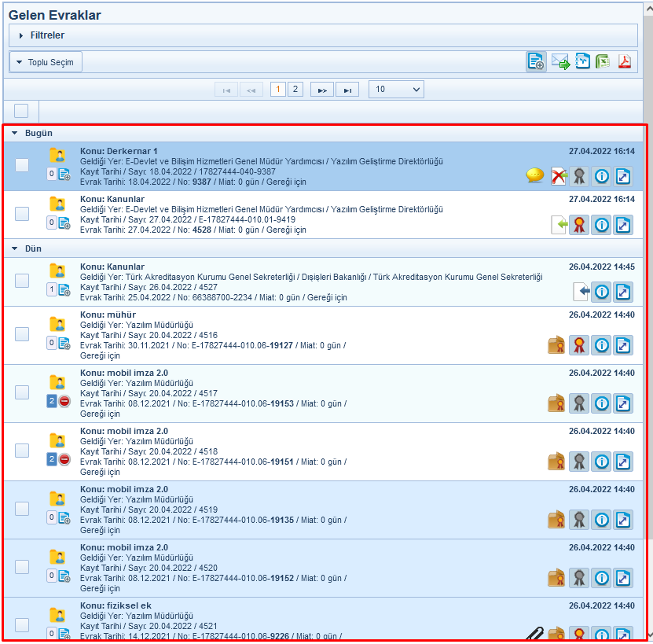Click the red ribbon icon on first Kanunlar row
The width and height of the screenshot is (653, 644).
[579, 226]
